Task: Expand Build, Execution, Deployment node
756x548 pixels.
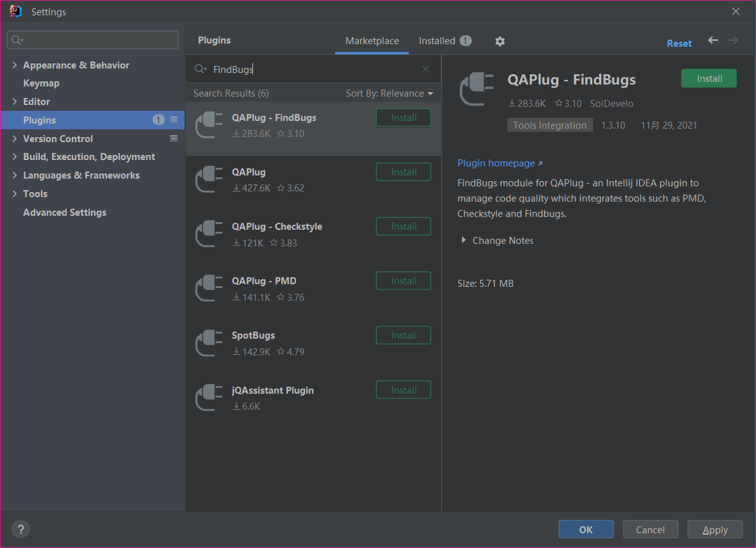Action: (x=15, y=157)
